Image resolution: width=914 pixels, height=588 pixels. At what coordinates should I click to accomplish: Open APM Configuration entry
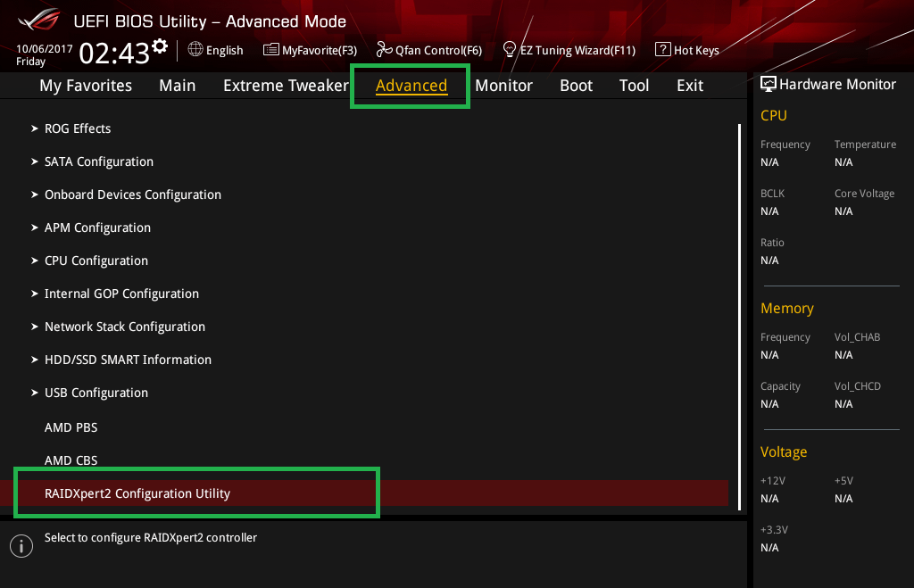pyautogui.click(x=97, y=228)
